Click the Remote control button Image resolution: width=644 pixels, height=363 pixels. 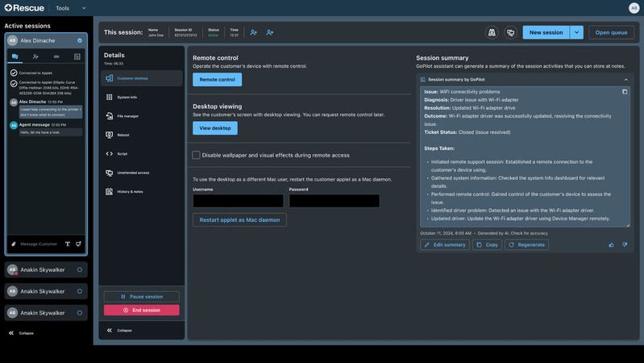218,79
